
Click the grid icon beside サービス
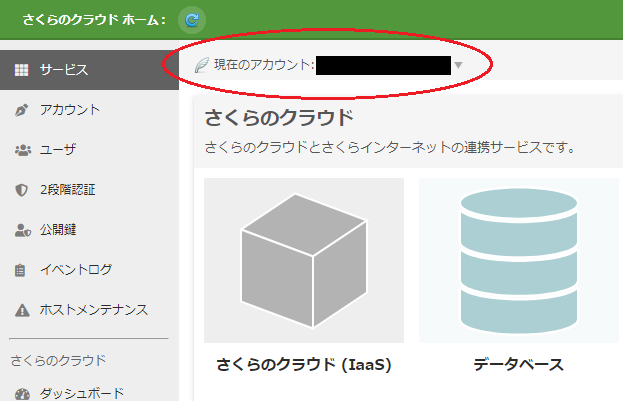coord(20,70)
